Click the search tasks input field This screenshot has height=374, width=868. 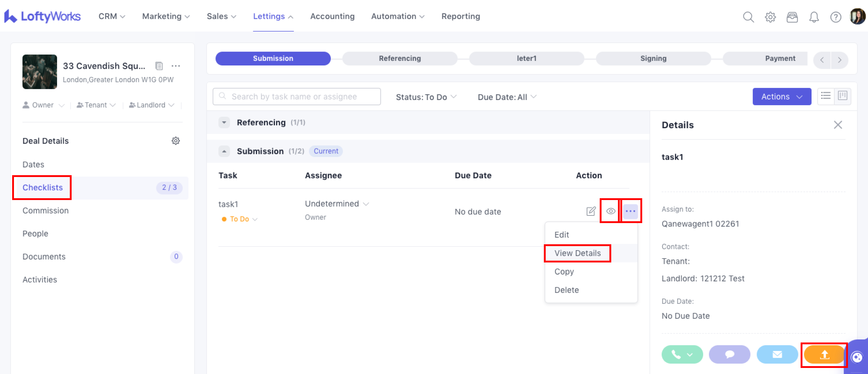coord(297,97)
